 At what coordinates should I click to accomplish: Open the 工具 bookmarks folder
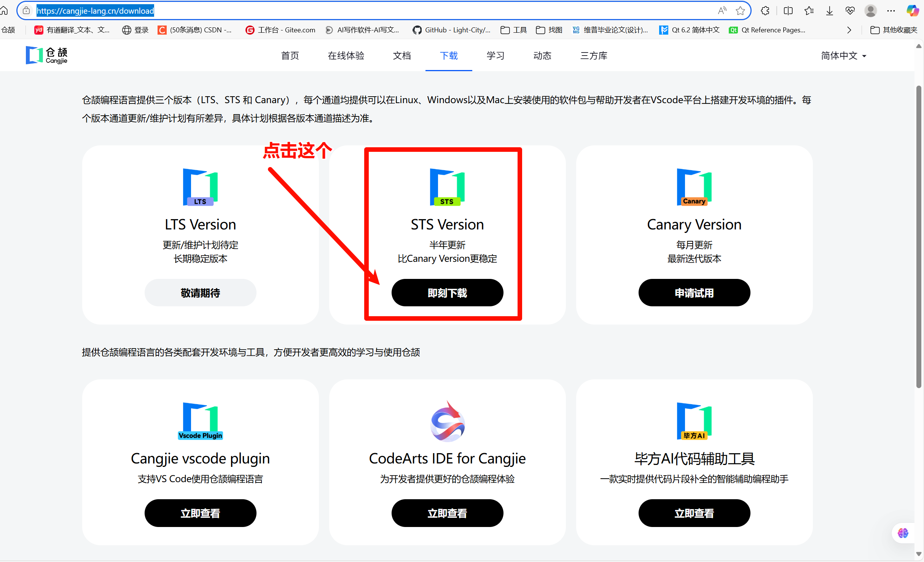click(514, 30)
